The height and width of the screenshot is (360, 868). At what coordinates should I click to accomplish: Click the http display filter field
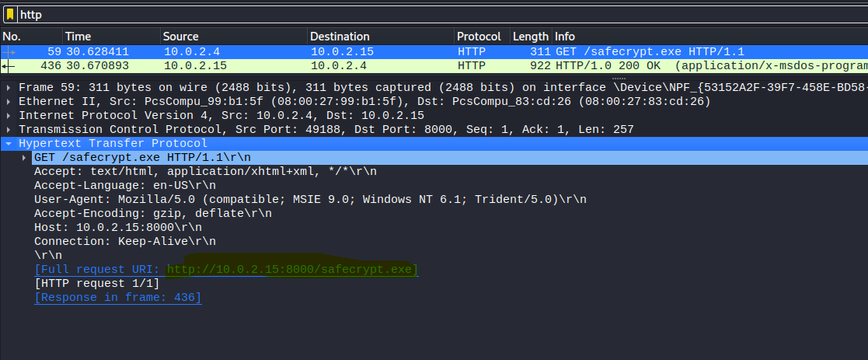(441, 15)
